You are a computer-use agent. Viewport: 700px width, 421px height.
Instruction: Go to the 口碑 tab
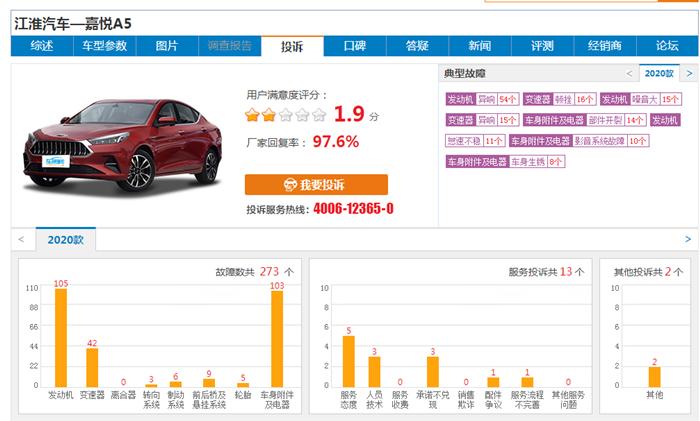[355, 46]
